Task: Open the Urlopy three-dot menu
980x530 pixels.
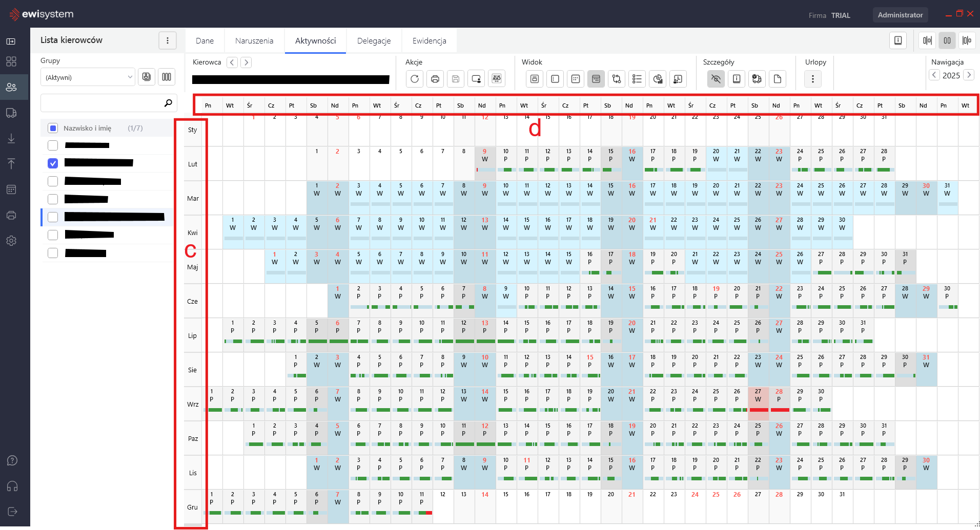Action: pyautogui.click(x=812, y=79)
